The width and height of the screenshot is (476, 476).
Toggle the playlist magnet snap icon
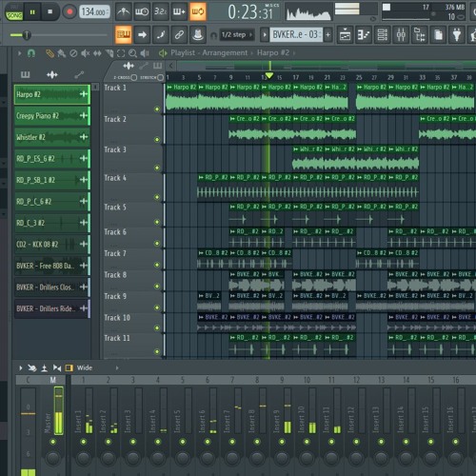coord(31,53)
